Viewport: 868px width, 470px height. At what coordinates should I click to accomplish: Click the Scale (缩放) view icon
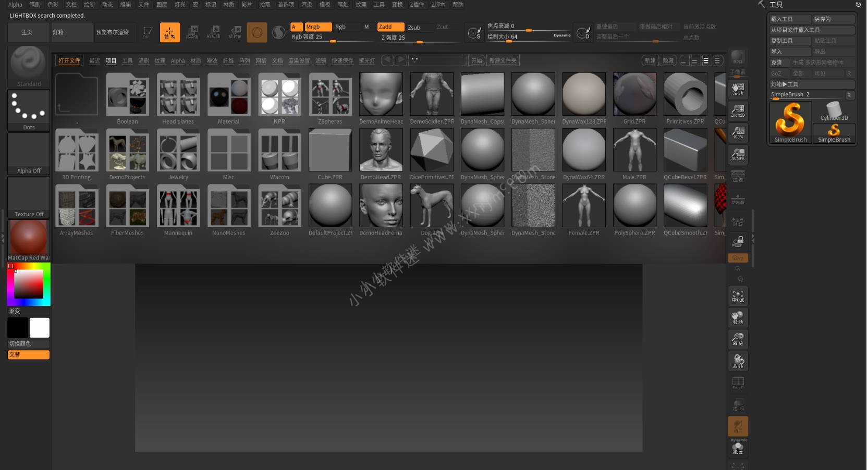738,339
